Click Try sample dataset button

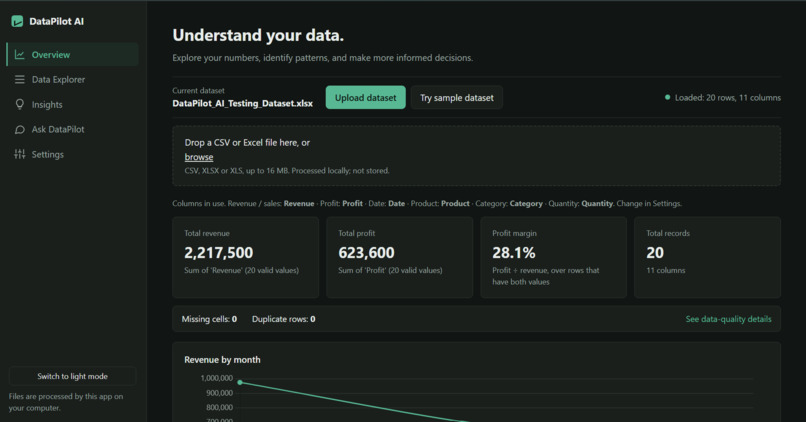point(456,98)
